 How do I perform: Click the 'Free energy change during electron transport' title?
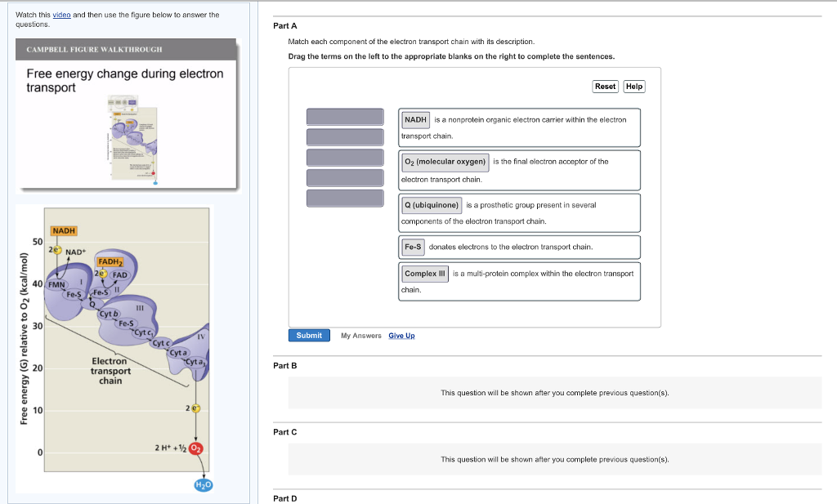[x=125, y=81]
